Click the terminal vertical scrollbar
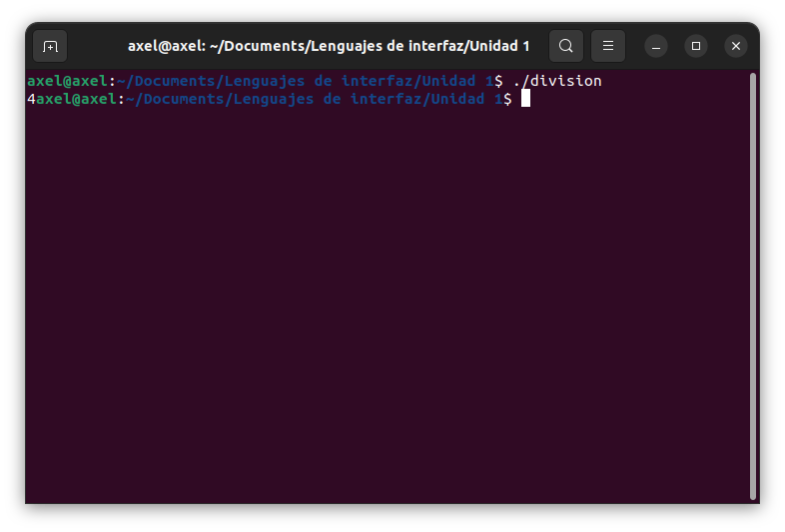 [753, 286]
